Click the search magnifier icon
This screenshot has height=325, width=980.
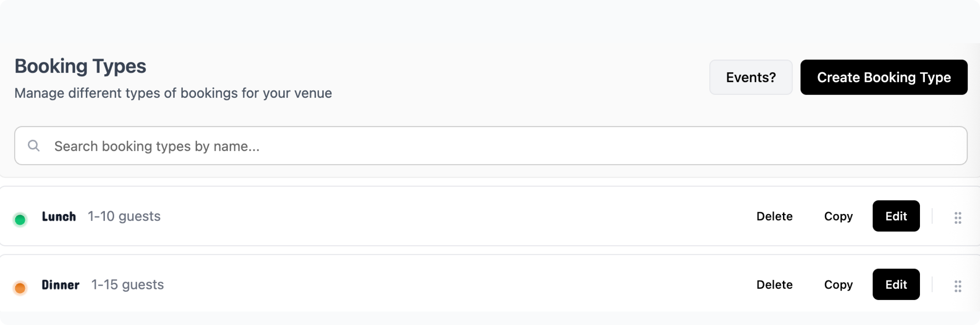tap(34, 146)
